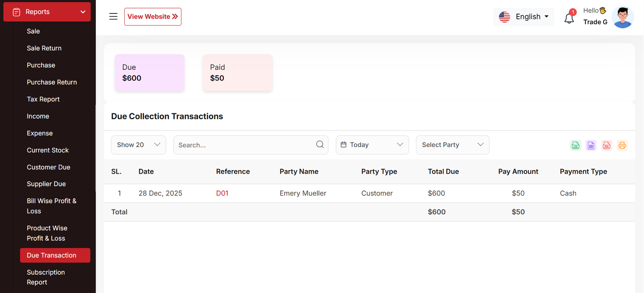The image size is (644, 293).
Task: Select Current Stock report
Action: (48, 150)
